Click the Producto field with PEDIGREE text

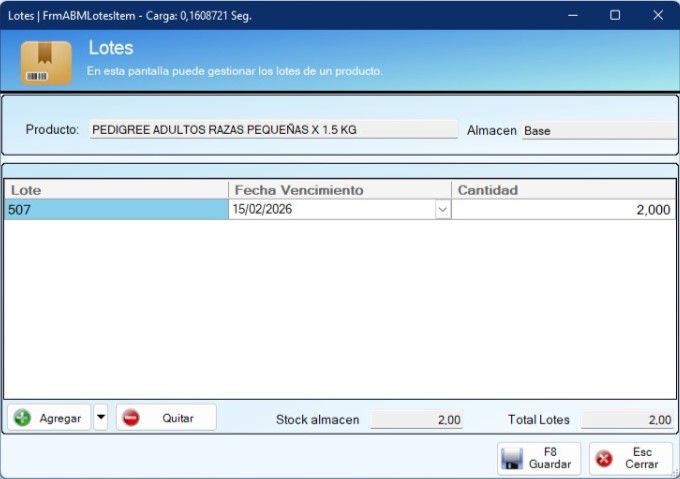point(273,130)
